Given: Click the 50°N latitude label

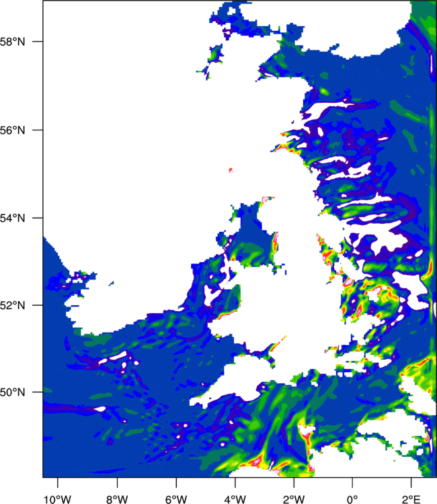Looking at the screenshot, I should [12, 392].
